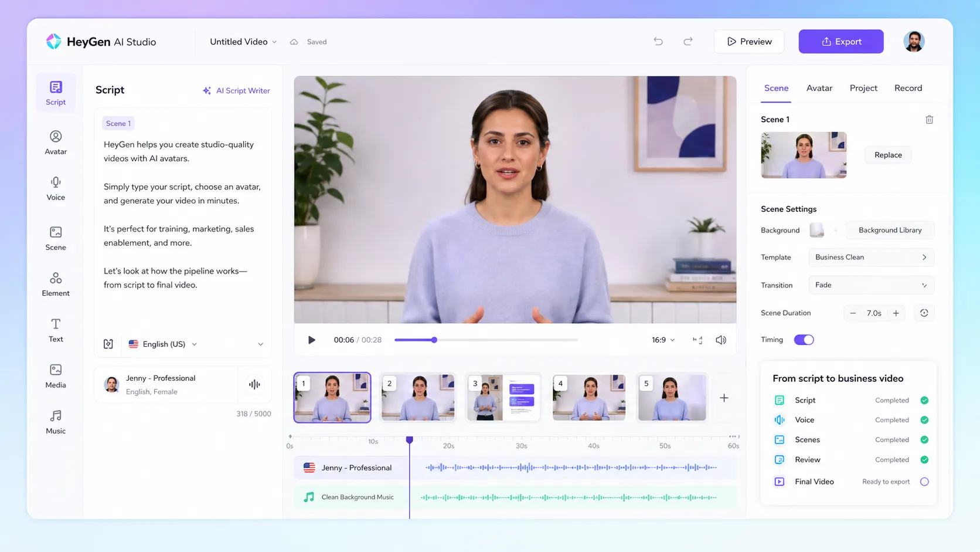Click the Scene 1 tag in script
Screen dimensions: 980x552
118,123
